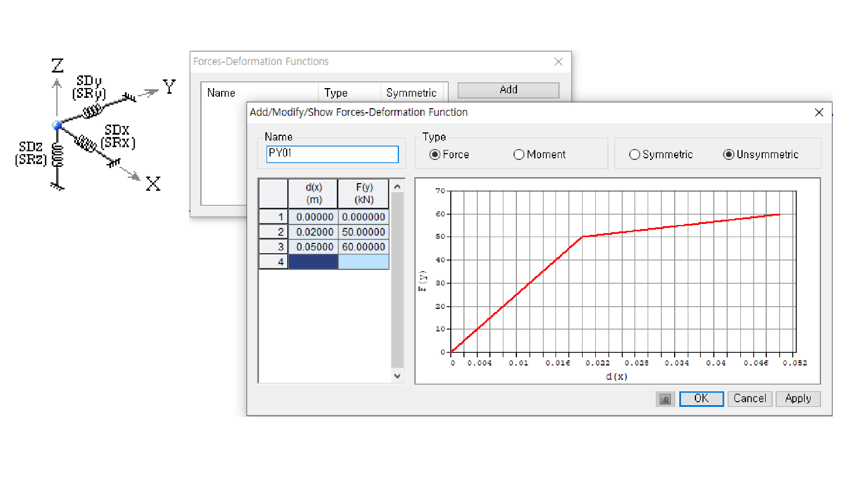Select the Moment type radio button

pos(519,155)
